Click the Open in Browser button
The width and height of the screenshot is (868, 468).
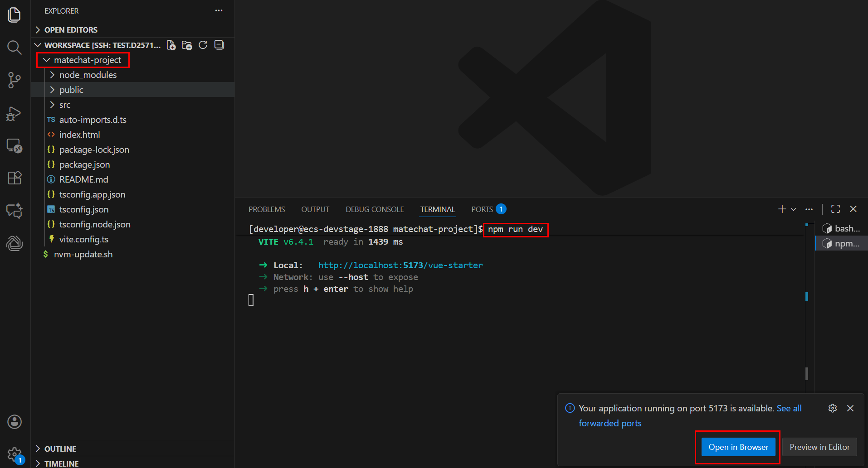click(738, 447)
